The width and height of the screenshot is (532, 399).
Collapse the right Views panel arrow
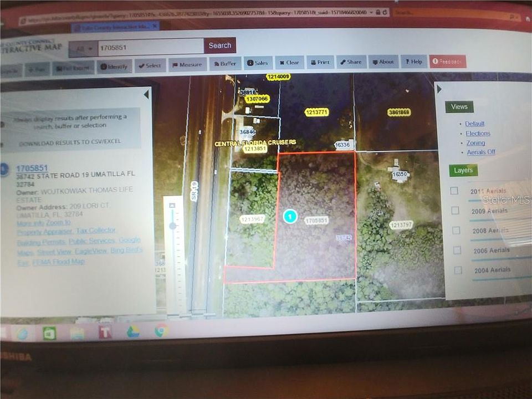tap(439, 89)
